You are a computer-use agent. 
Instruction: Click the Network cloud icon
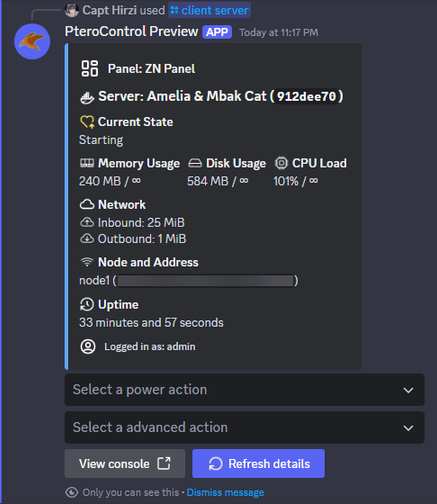87,204
